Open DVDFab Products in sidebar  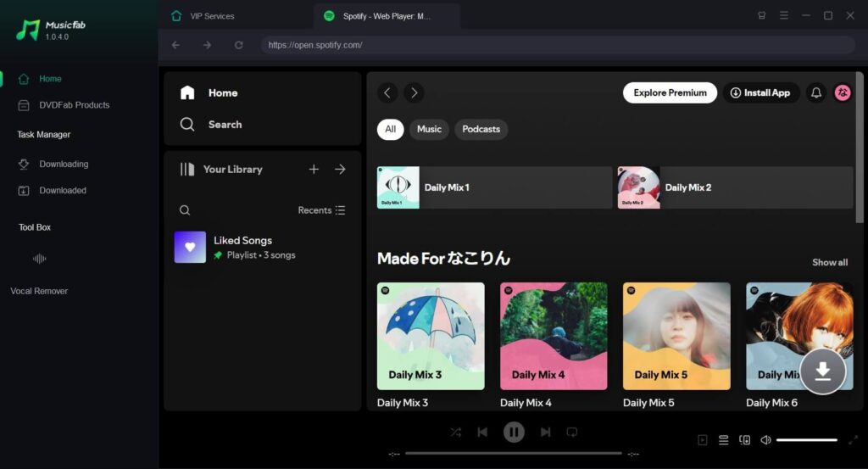[63, 104]
